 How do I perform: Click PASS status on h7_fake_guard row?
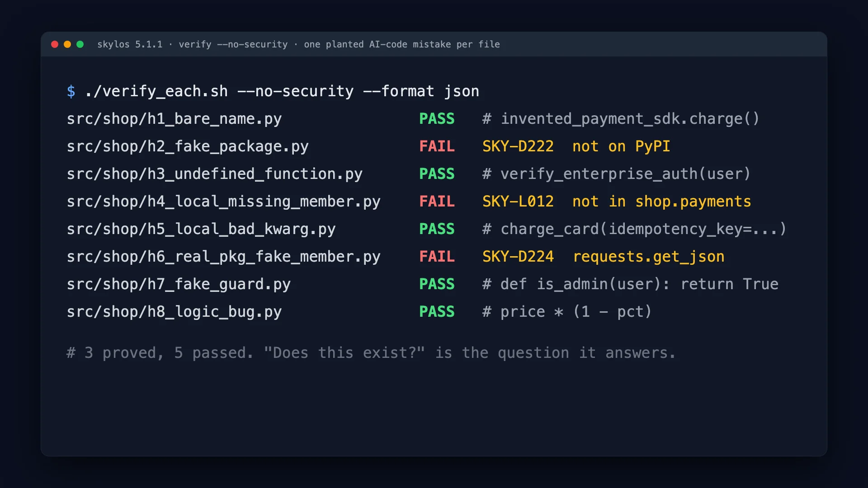coord(437,284)
